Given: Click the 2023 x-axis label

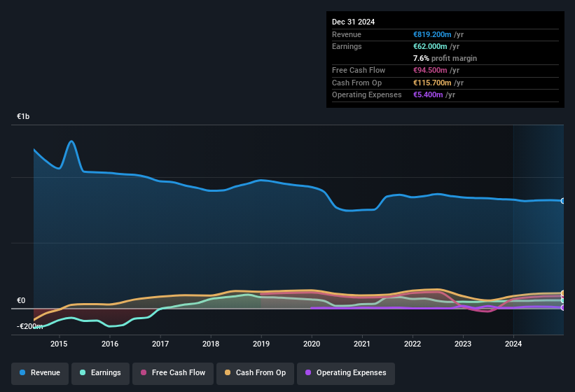Looking at the screenshot, I should tap(463, 344).
